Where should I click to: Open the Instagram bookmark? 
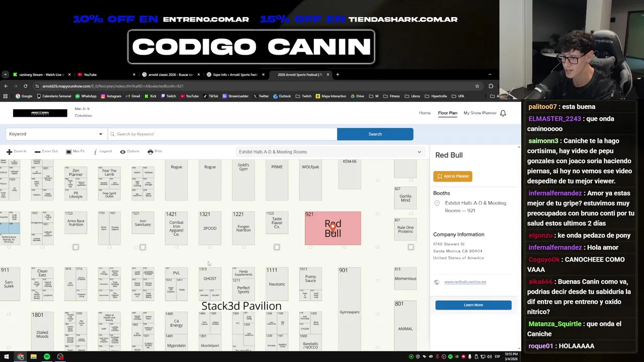click(x=111, y=96)
